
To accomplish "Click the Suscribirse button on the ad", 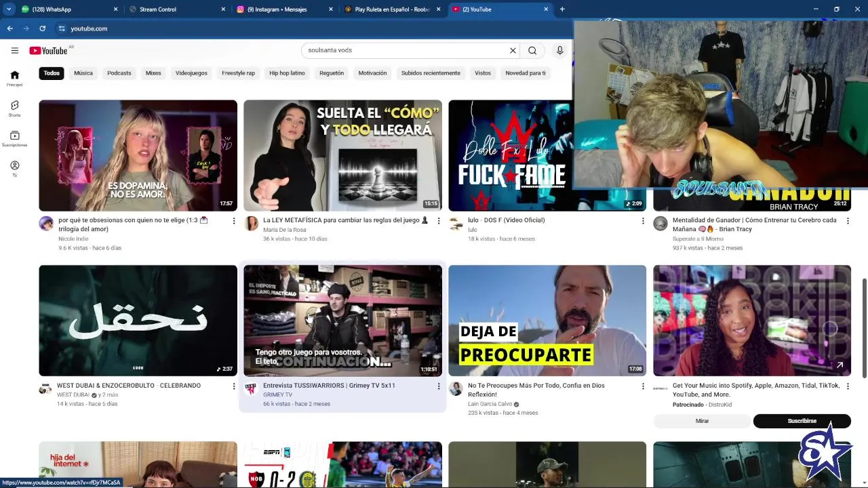I will click(x=802, y=421).
